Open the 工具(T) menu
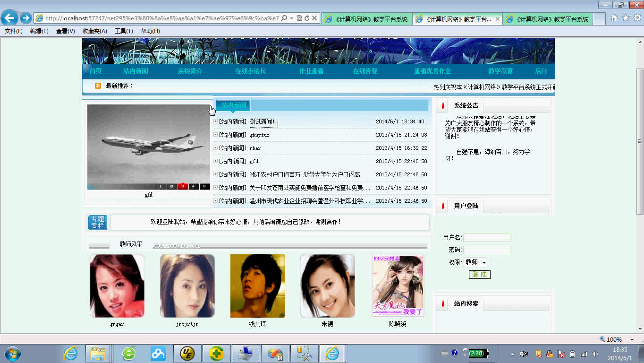The image size is (644, 363). pyautogui.click(x=124, y=31)
